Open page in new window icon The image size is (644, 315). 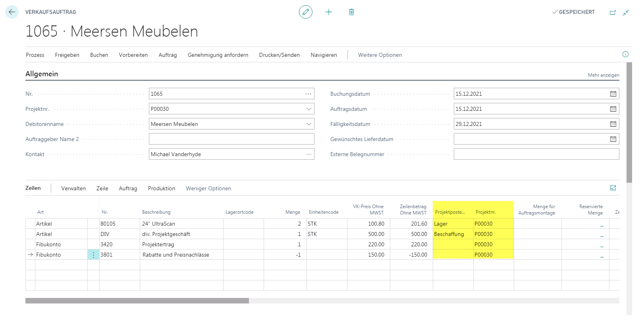coord(613,12)
